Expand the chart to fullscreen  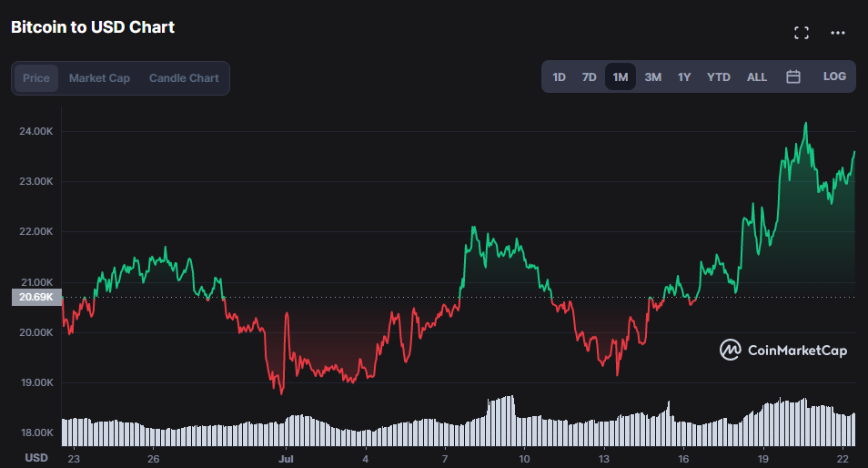pos(801,33)
